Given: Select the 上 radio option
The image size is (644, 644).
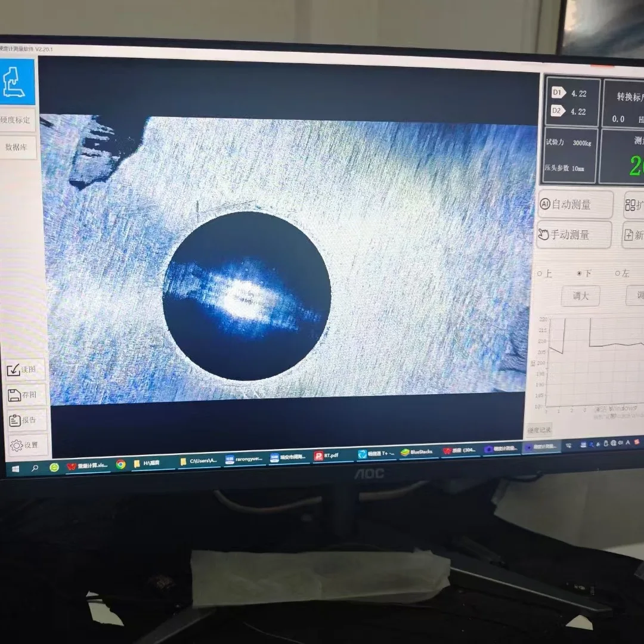Looking at the screenshot, I should click(x=544, y=274).
